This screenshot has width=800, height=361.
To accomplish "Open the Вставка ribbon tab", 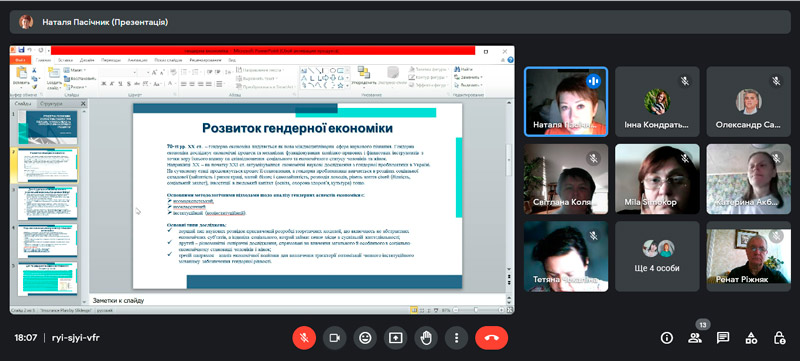I will [x=66, y=60].
